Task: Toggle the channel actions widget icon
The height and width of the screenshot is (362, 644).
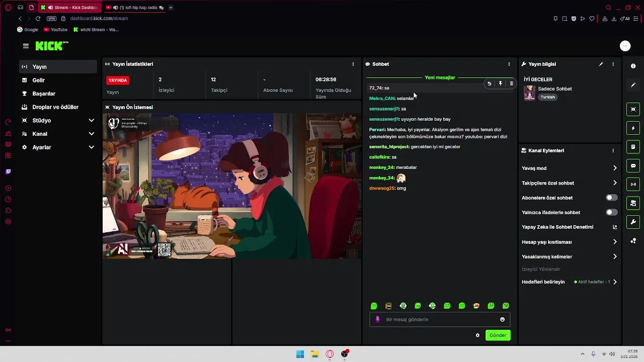Action: pos(633,203)
